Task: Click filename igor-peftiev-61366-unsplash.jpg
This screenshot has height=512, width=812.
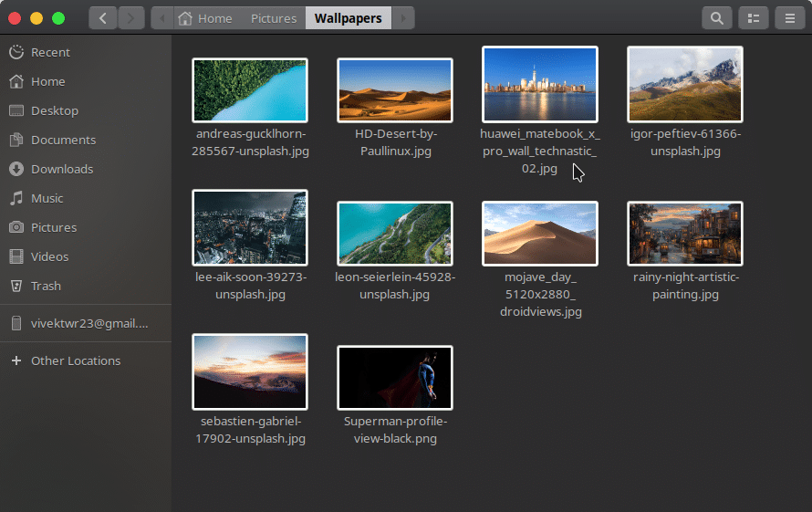Action: point(686,142)
